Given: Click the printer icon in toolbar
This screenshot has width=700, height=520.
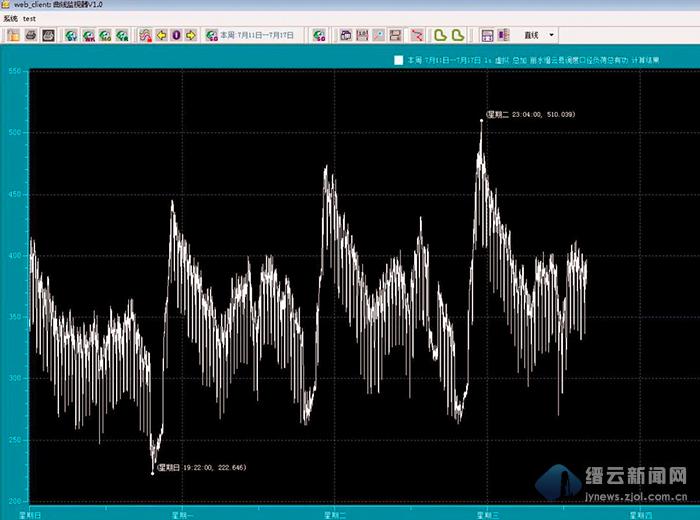Looking at the screenshot, I should (31, 35).
